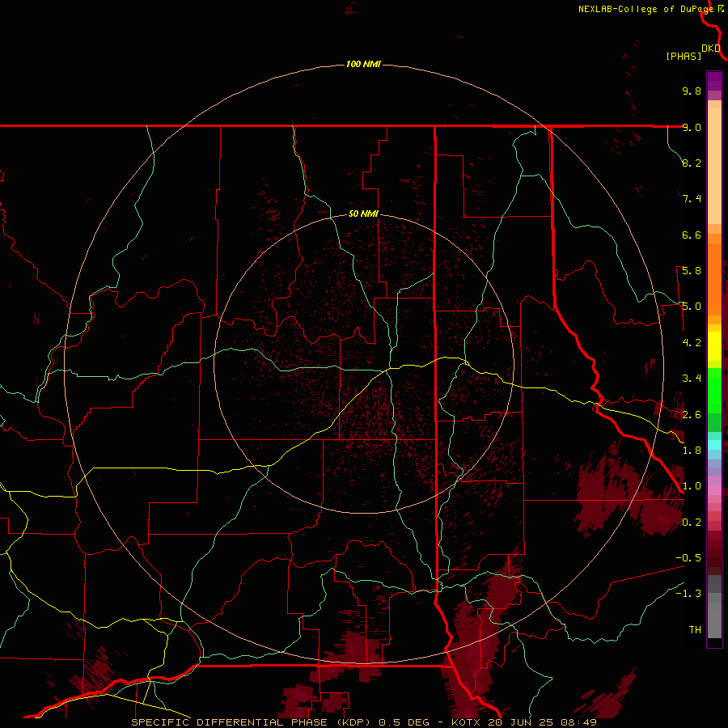Click the 5.8 value on the scale
Image resolution: width=728 pixels, height=728 pixels.
pos(692,271)
